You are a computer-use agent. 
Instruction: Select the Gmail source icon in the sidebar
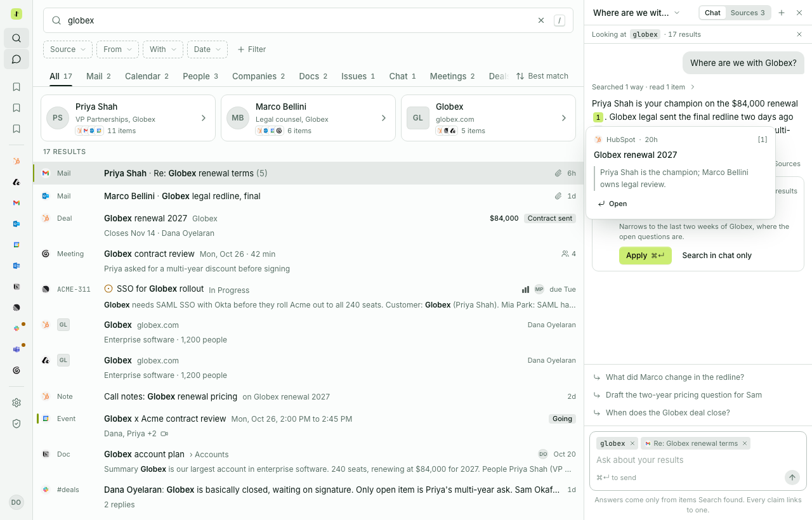point(16,203)
